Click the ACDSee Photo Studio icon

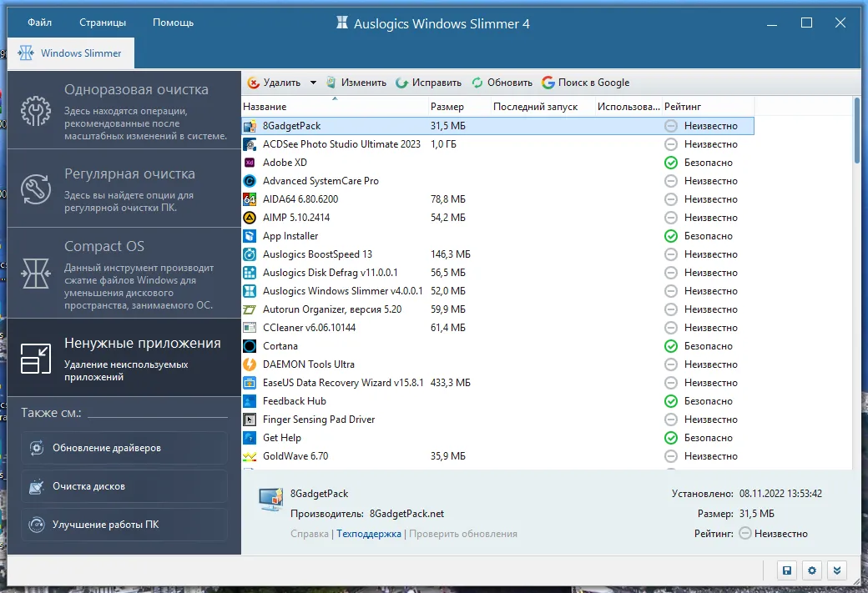pos(250,144)
